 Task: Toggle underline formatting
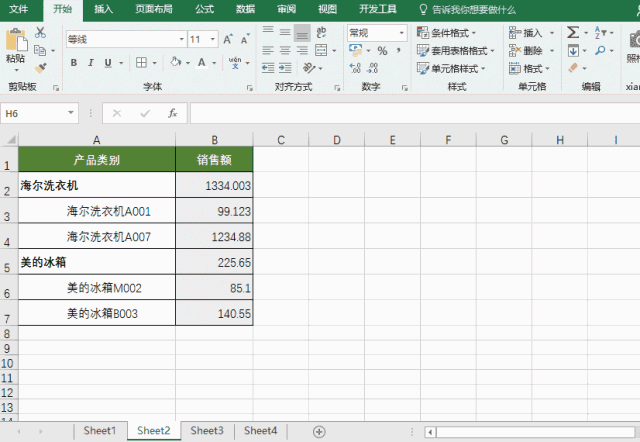107,62
